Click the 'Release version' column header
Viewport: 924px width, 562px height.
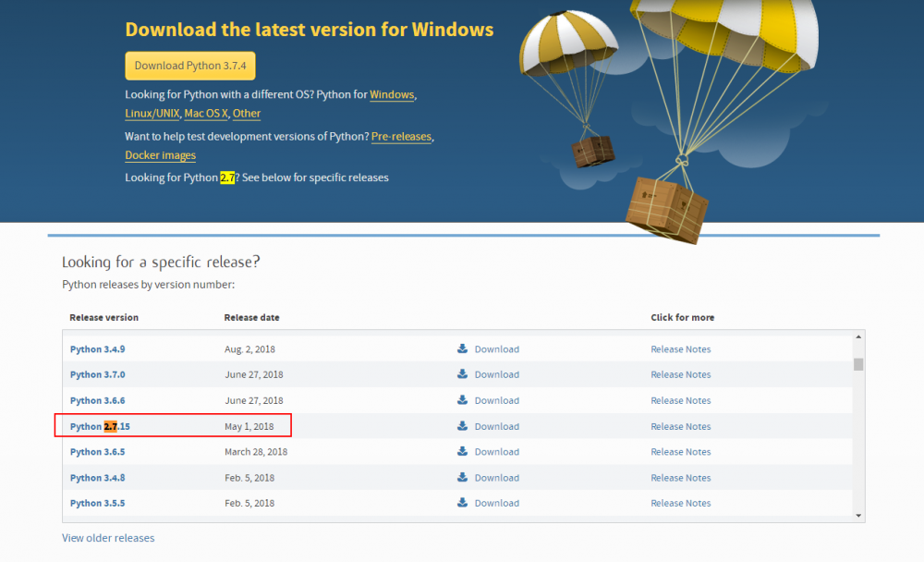pyautogui.click(x=103, y=317)
